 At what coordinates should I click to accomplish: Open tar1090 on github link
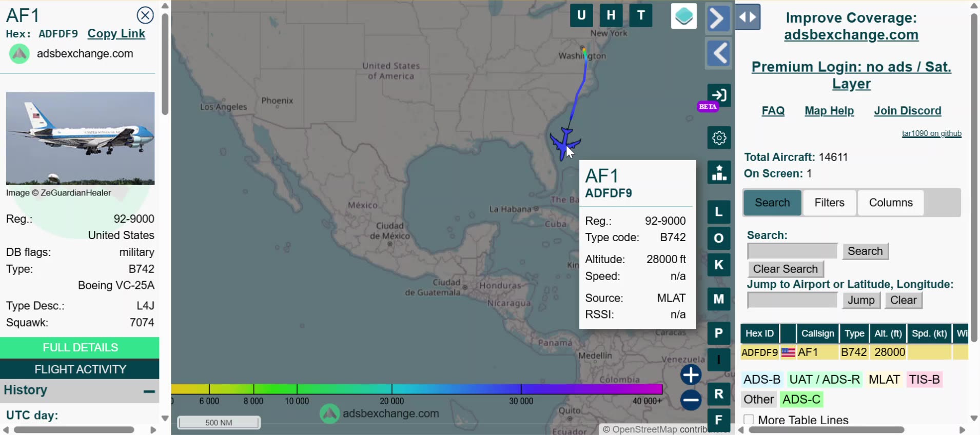click(932, 133)
